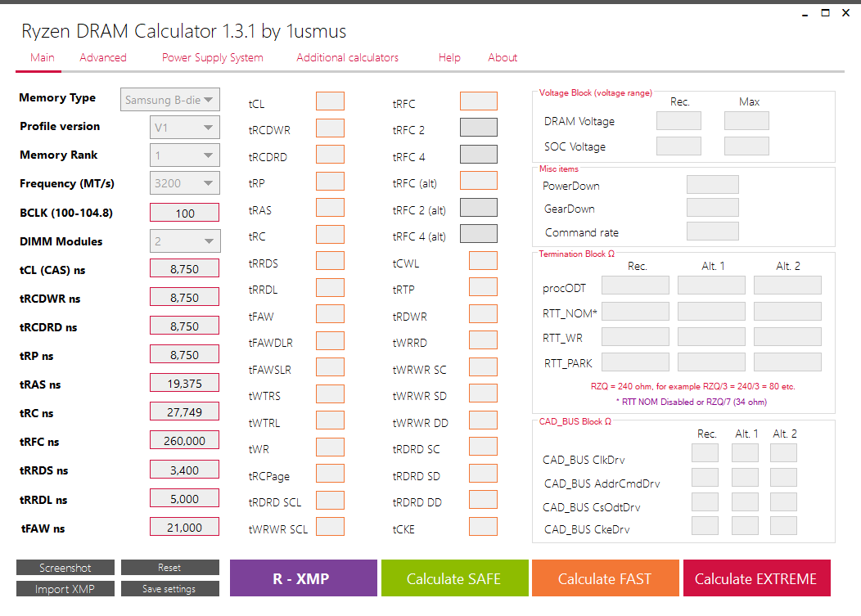Click the tRRDS ns input field

(x=184, y=470)
